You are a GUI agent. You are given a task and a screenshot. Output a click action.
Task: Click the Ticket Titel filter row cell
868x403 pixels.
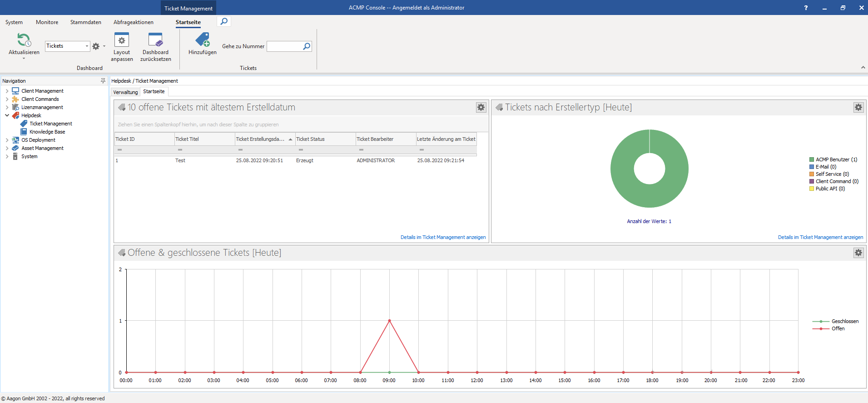click(204, 149)
